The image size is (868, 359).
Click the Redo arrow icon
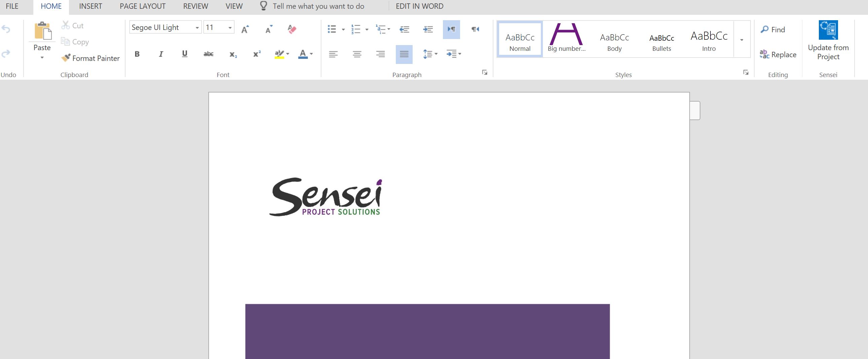(6, 53)
